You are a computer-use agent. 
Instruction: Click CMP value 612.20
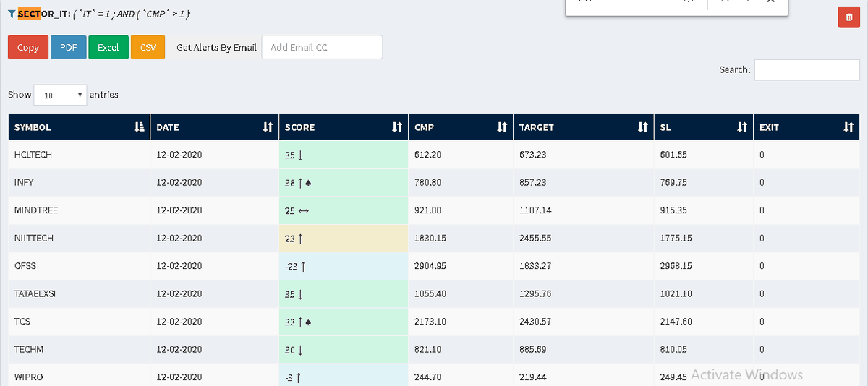coord(427,155)
